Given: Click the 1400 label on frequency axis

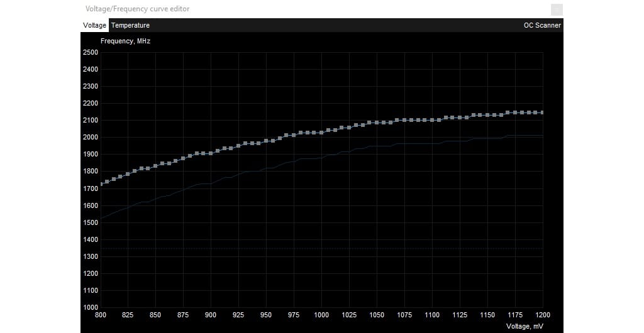Looking at the screenshot, I should [91, 239].
